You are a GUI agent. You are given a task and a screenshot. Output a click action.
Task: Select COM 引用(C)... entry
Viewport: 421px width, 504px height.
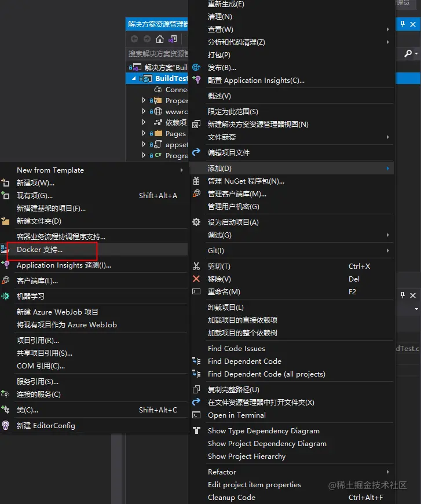[x=94, y=366]
